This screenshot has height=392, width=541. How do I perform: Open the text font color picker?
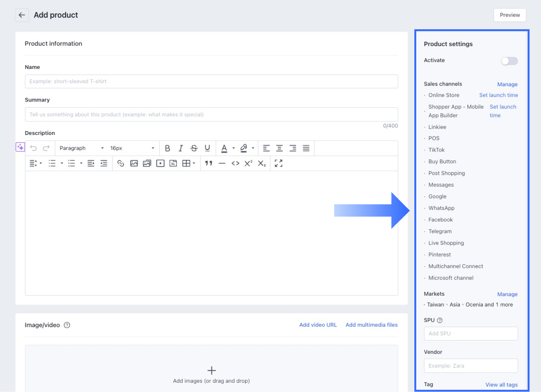(234, 148)
